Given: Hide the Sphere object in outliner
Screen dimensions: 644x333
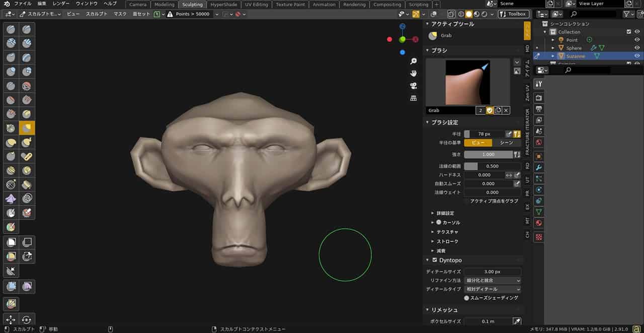Looking at the screenshot, I should pos(637,48).
